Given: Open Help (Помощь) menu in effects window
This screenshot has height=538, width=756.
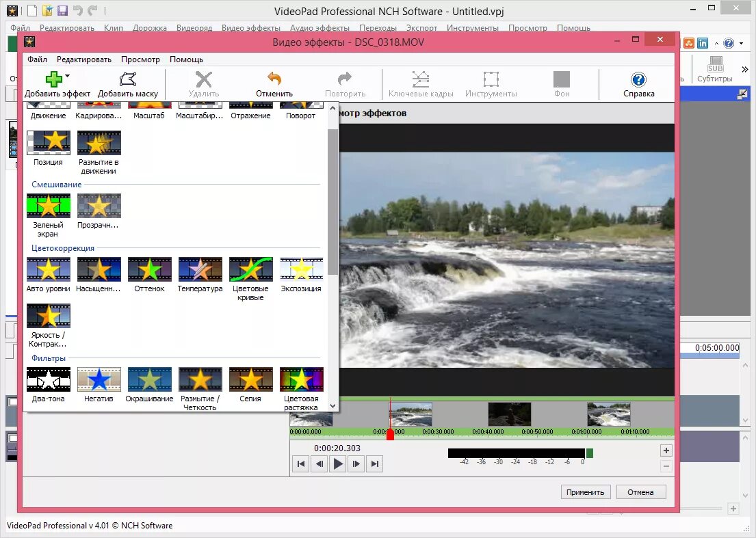Looking at the screenshot, I should [x=186, y=59].
